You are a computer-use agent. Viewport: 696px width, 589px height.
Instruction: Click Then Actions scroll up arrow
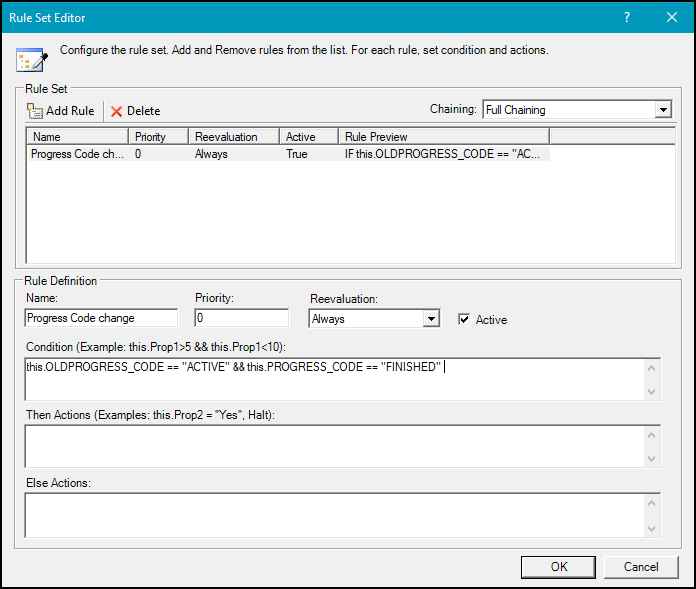click(x=651, y=435)
